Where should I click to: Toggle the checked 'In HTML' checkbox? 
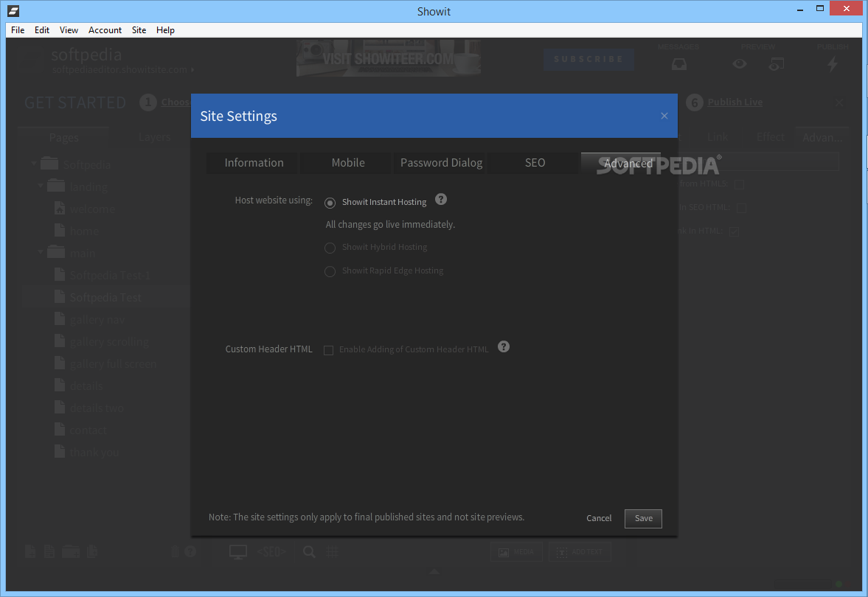(x=734, y=231)
